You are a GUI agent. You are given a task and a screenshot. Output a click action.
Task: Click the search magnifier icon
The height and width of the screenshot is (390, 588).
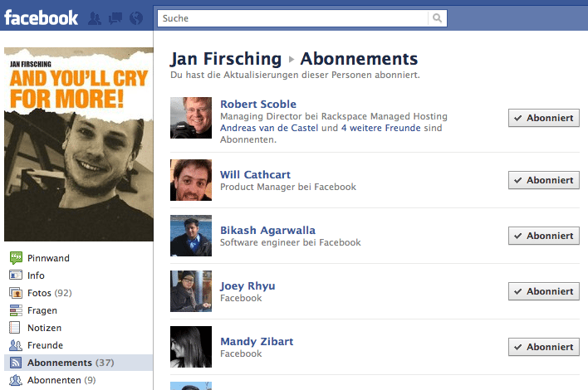[x=437, y=18]
